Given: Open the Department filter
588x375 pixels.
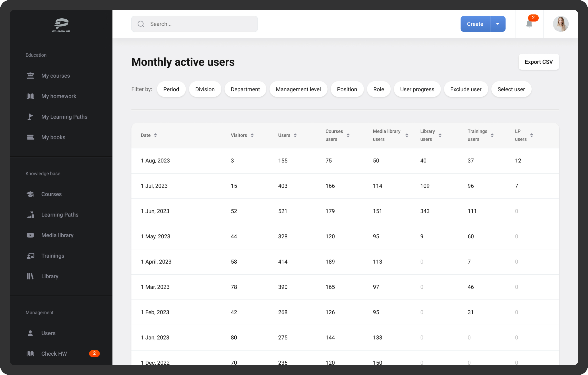Looking at the screenshot, I should point(245,89).
